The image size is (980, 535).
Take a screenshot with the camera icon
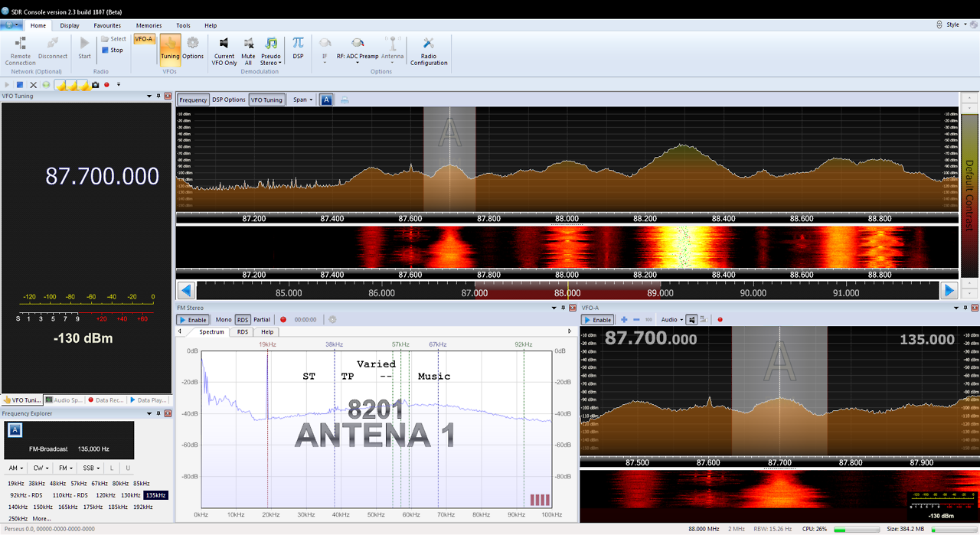click(96, 84)
